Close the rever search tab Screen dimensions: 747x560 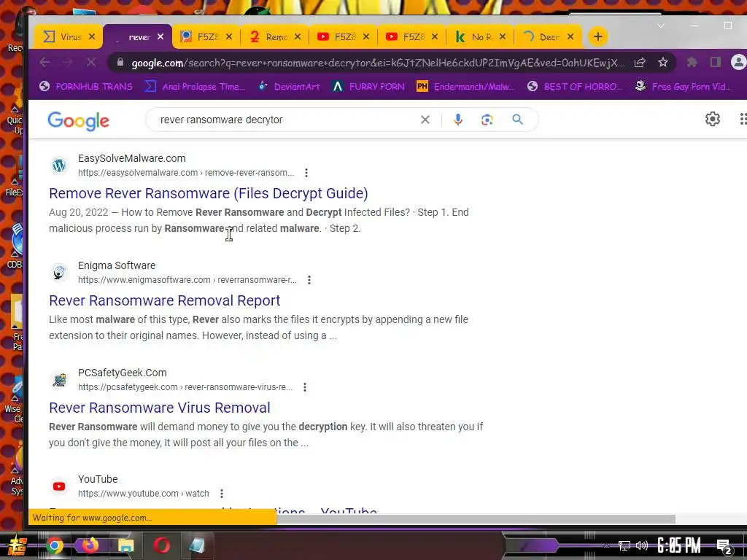tap(160, 36)
